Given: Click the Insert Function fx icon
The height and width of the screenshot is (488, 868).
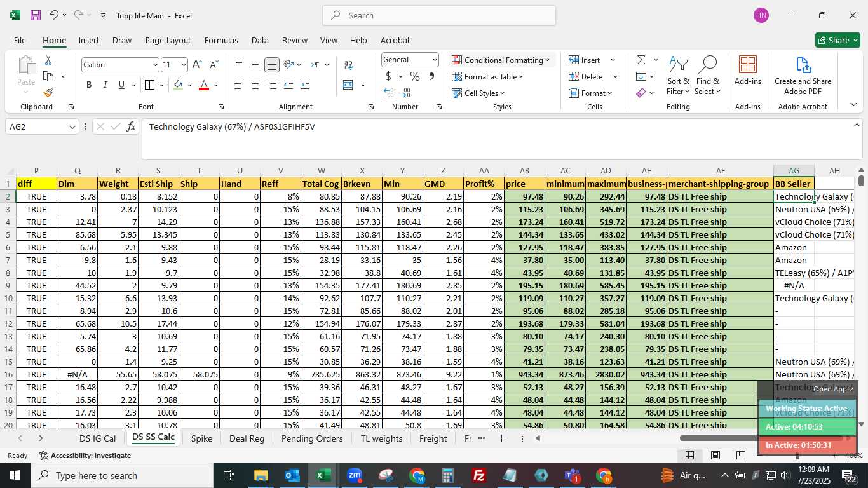Looking at the screenshot, I should [132, 126].
